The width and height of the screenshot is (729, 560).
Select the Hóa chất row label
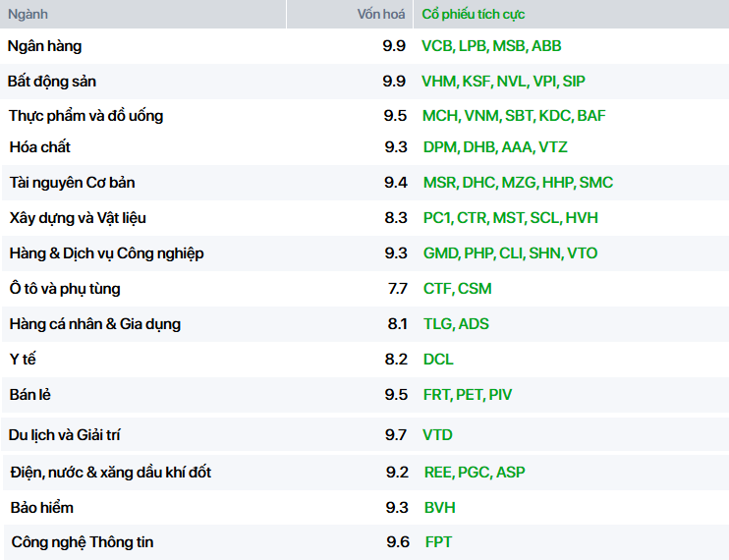coord(40,147)
